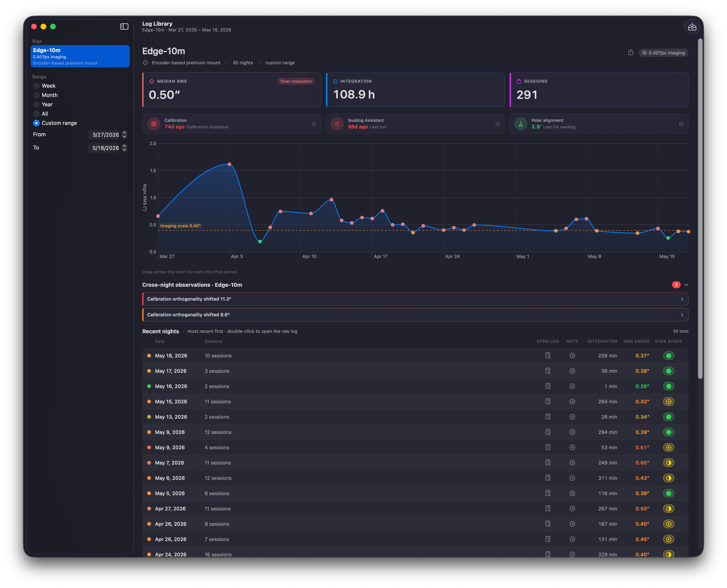Click star shape indicator for May 15
Screen dimensions: 727x588
(668, 402)
